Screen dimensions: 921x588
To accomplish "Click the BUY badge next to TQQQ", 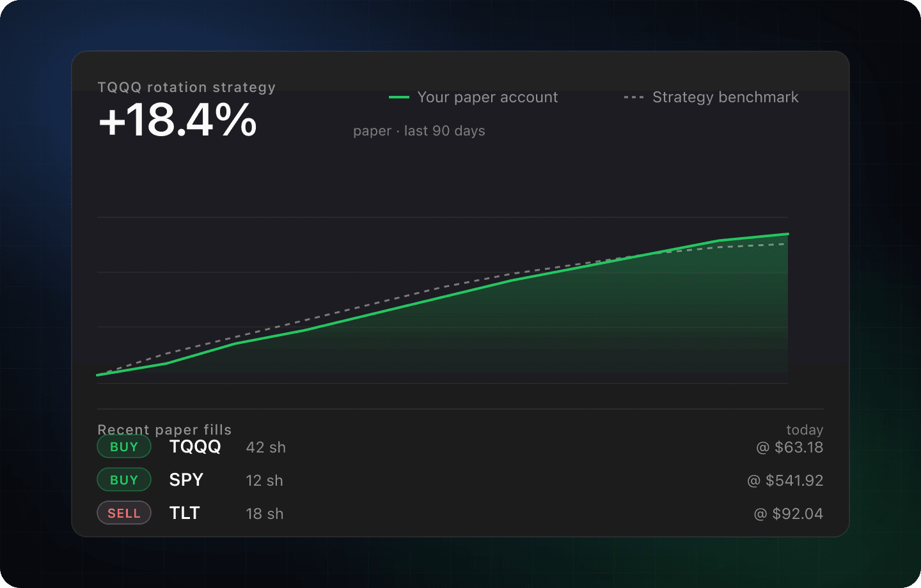I will point(124,447).
